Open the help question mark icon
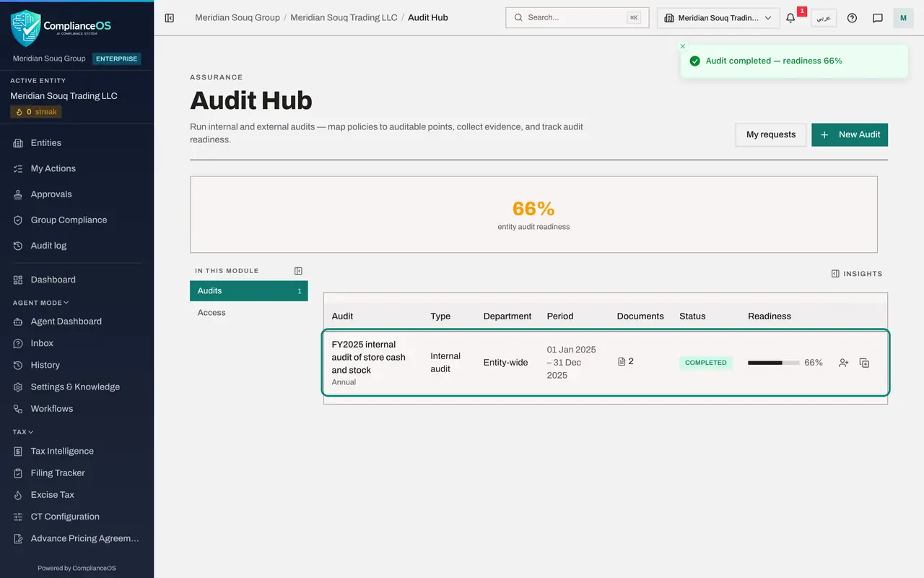This screenshot has height=578, width=924. (x=852, y=18)
